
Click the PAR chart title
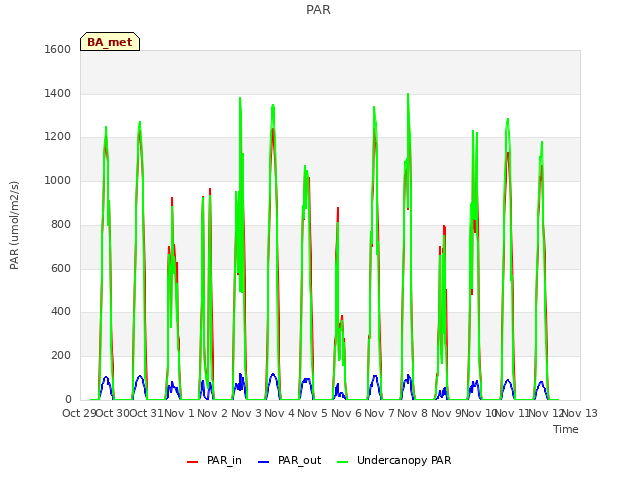point(318,10)
